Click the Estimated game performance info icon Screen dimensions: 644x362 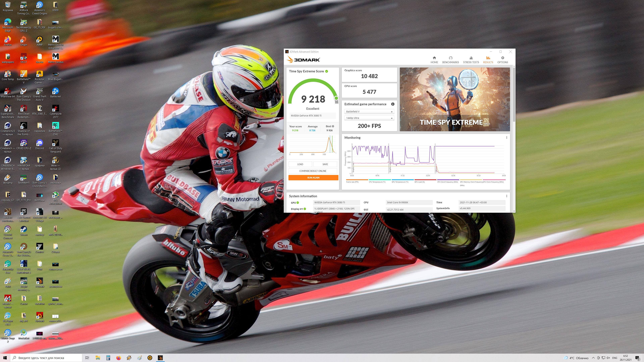point(392,104)
